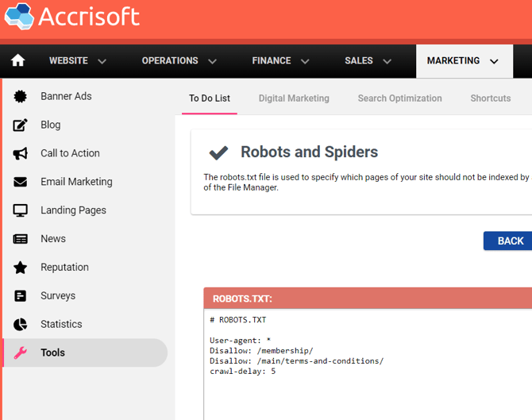Click the Accrisoft logo

pos(72,17)
